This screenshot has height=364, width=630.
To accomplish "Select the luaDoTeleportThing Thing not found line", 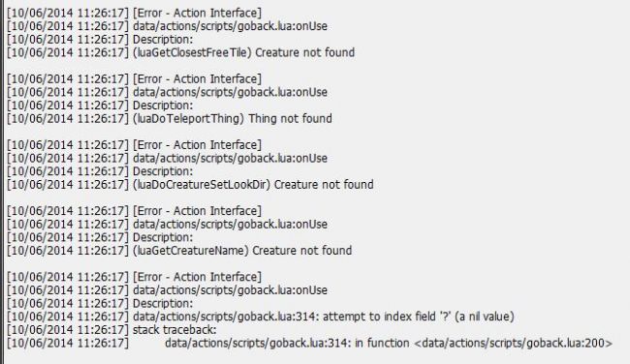I will pos(170,118).
